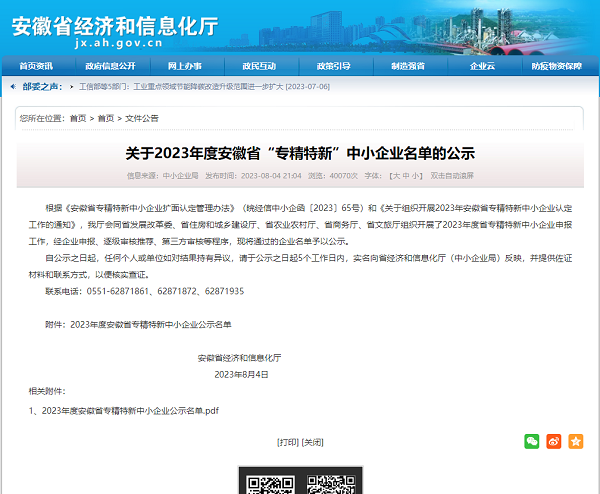Image resolution: width=600 pixels, height=494 pixels.
Task: Click the 相关附件： label
Action: pos(47,391)
